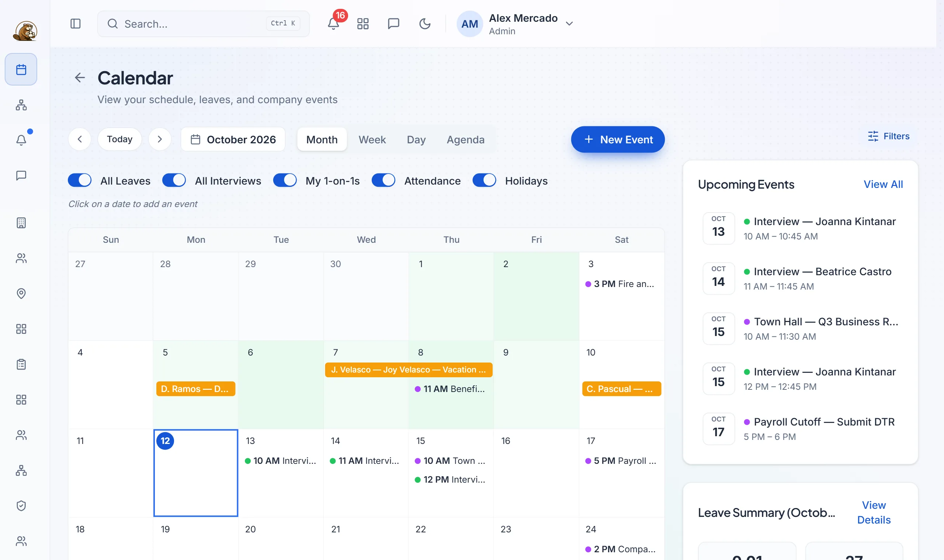Go to previous month chevron
The height and width of the screenshot is (560, 944).
pos(80,139)
